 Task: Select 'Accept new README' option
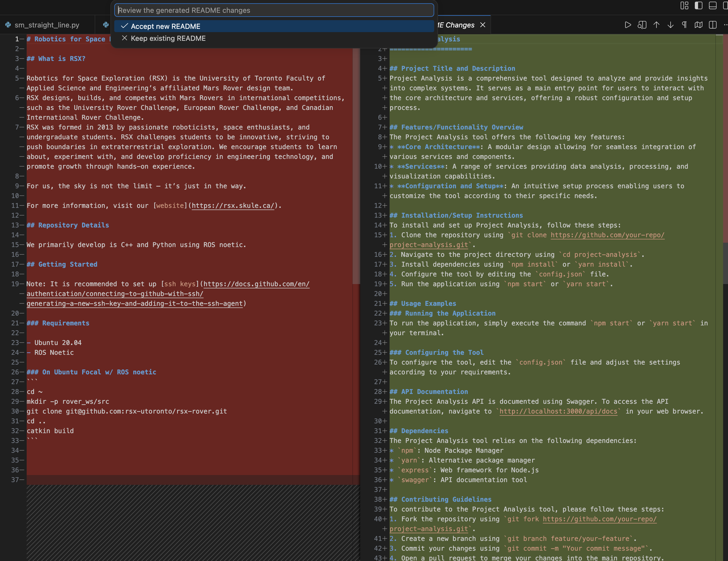[166, 26]
